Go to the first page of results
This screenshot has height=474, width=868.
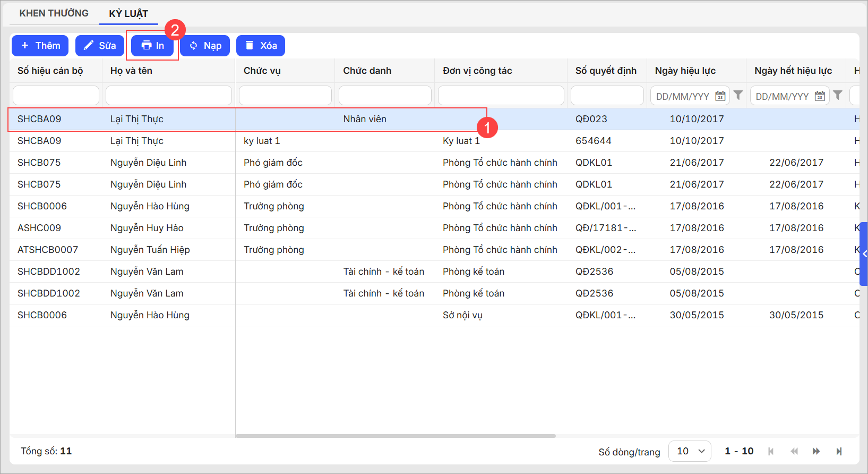tap(771, 451)
